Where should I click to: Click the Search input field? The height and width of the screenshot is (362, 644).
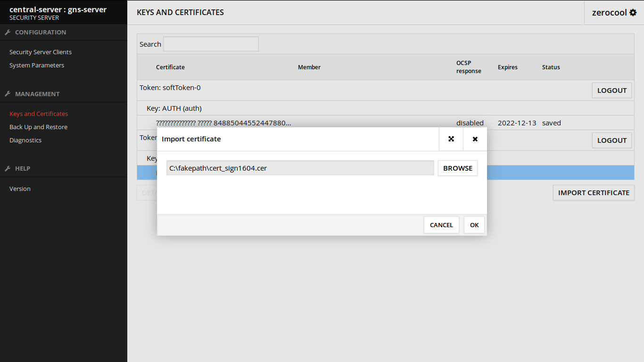pyautogui.click(x=211, y=44)
